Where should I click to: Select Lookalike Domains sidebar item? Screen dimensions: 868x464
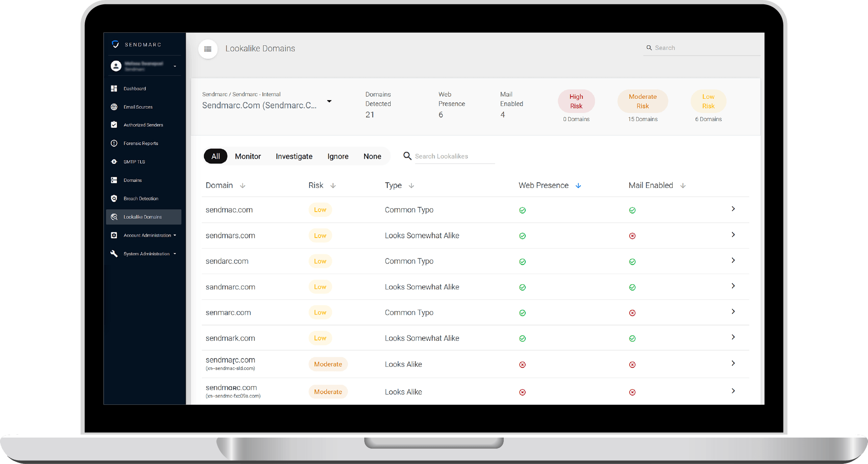tap(143, 217)
